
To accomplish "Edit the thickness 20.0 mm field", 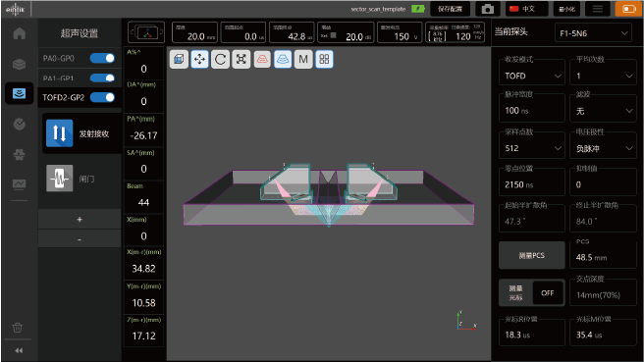I will pyautogui.click(x=195, y=32).
